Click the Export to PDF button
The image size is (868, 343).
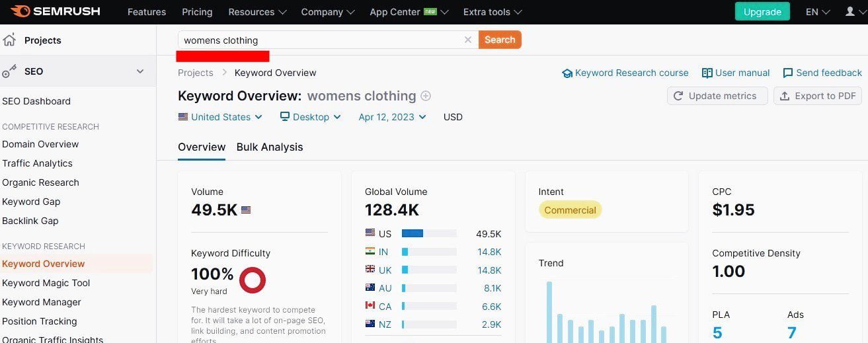point(818,96)
